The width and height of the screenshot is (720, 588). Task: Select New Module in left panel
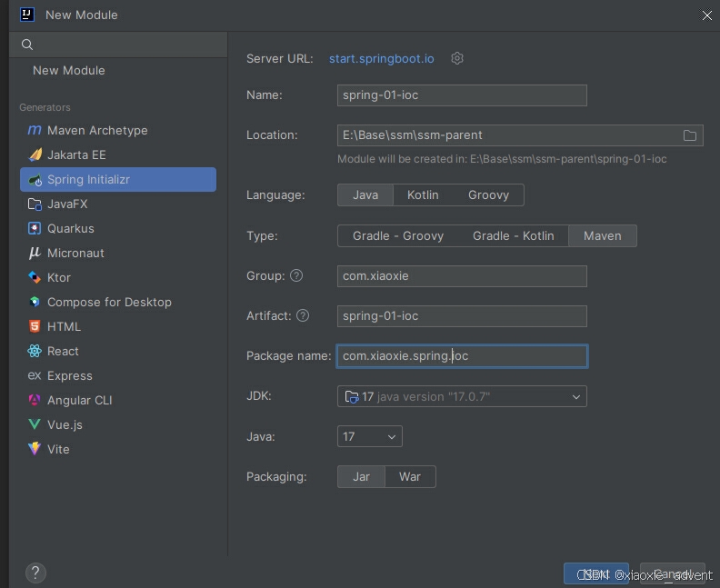(x=69, y=70)
